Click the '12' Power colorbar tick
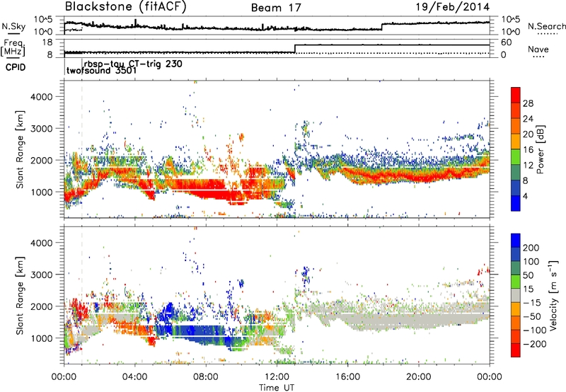The image size is (566, 392). [528, 166]
